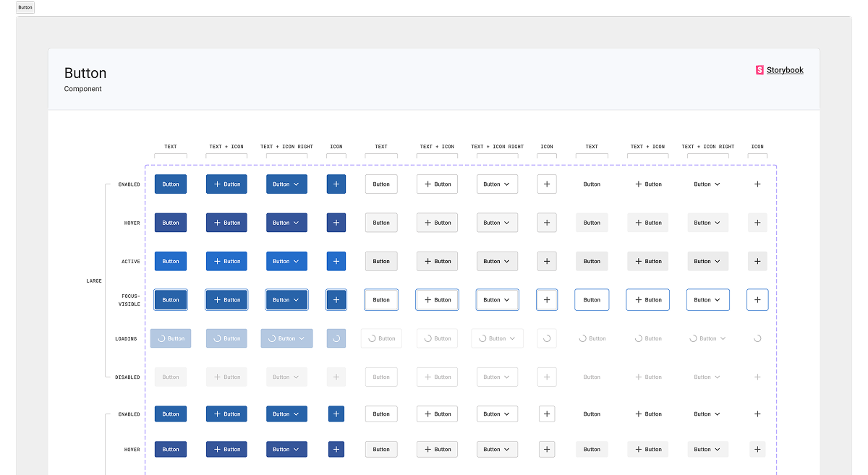Open ghost 'Button' chevron dropdown in Large Hover row
This screenshot has height=475, width=868.
pyautogui.click(x=707, y=223)
